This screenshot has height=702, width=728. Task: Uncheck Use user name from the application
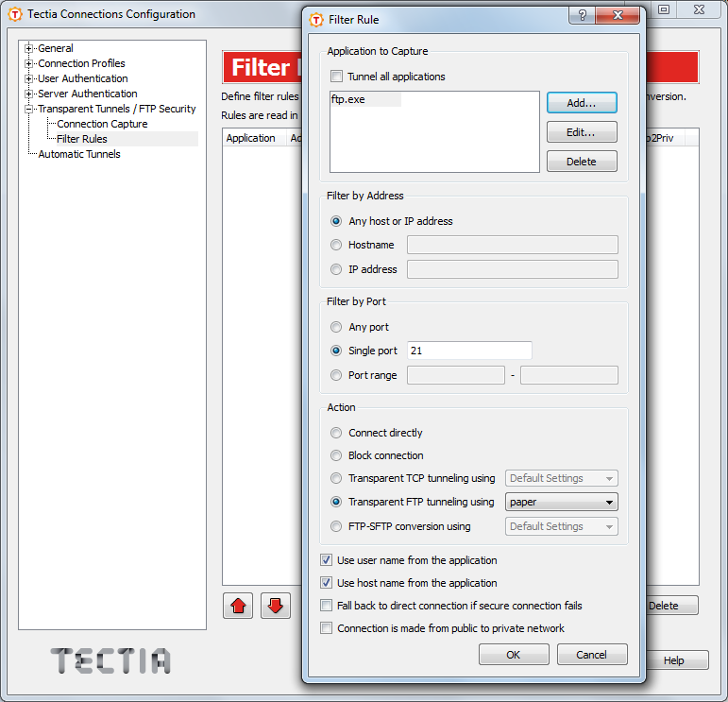(x=327, y=560)
